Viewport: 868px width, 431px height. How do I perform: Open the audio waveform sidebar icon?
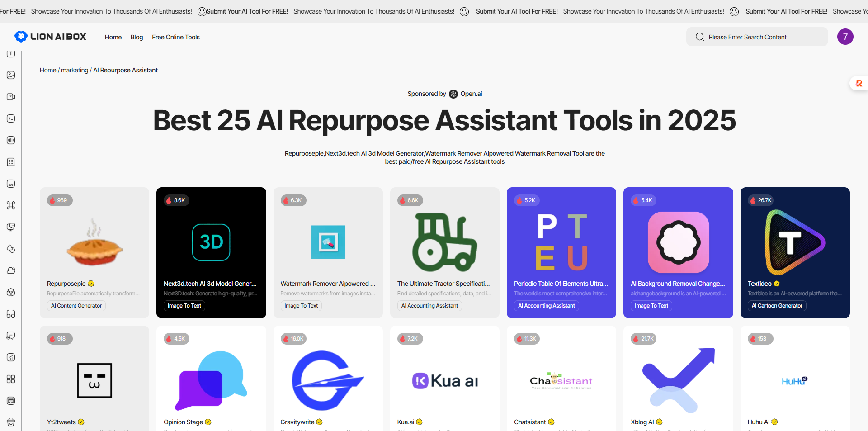(x=11, y=140)
